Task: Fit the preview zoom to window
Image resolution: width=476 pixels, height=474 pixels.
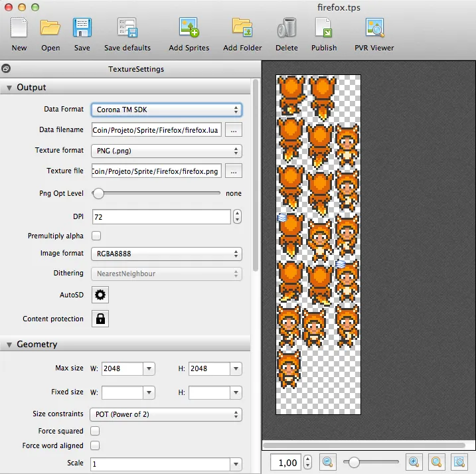Action: 459,462
